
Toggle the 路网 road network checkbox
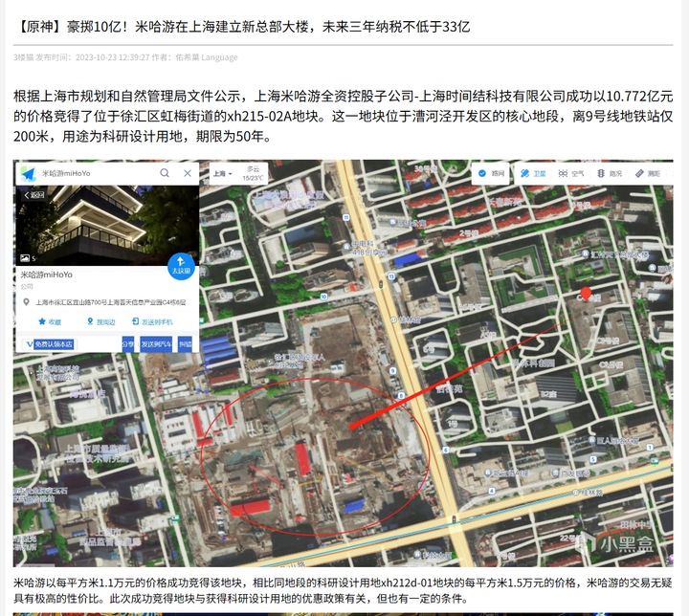pyautogui.click(x=491, y=173)
